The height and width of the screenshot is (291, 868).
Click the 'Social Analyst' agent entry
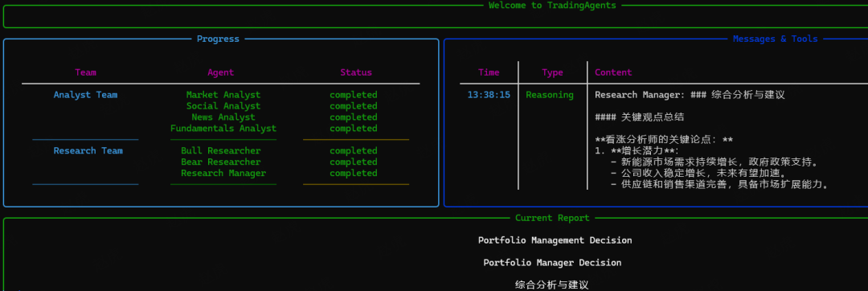[x=223, y=105]
